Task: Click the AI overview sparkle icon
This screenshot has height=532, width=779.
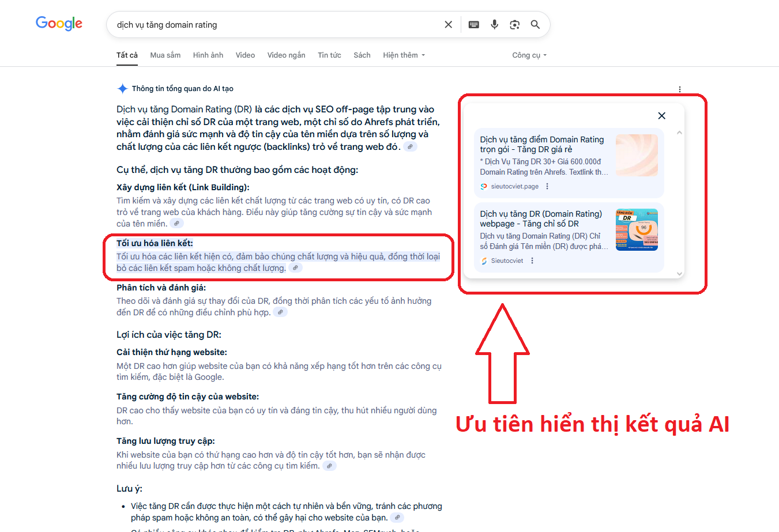Action: click(x=122, y=89)
